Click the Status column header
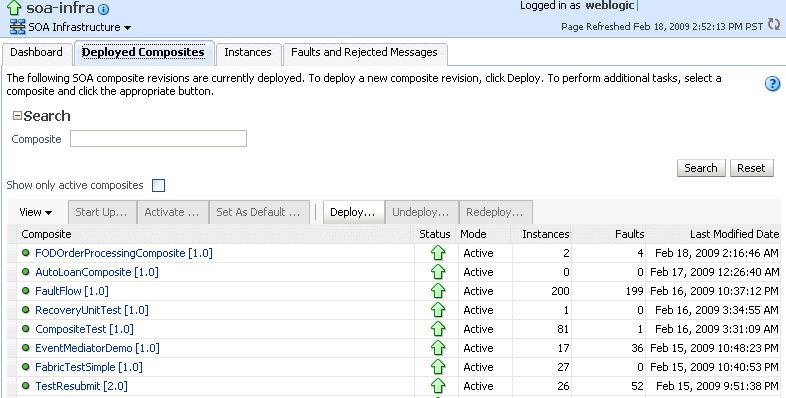 (x=435, y=234)
